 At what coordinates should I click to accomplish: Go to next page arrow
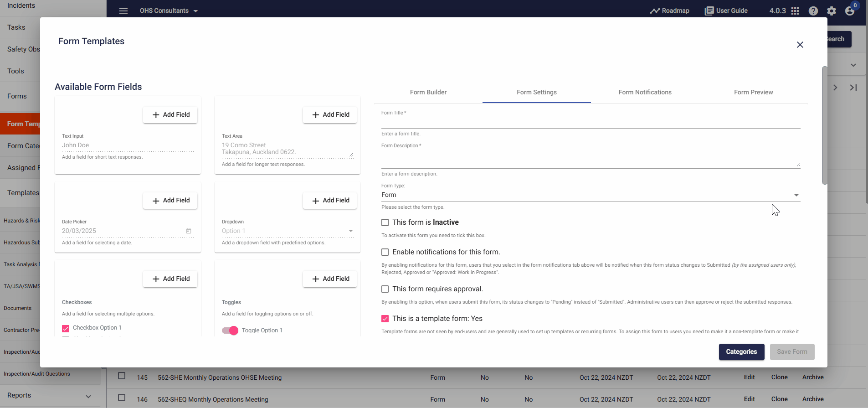tap(835, 88)
